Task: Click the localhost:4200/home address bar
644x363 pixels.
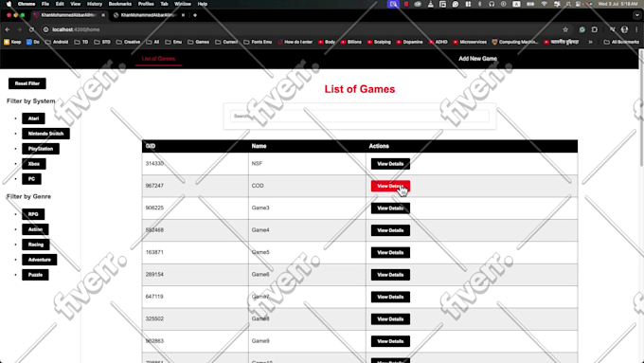Action: tap(304, 29)
